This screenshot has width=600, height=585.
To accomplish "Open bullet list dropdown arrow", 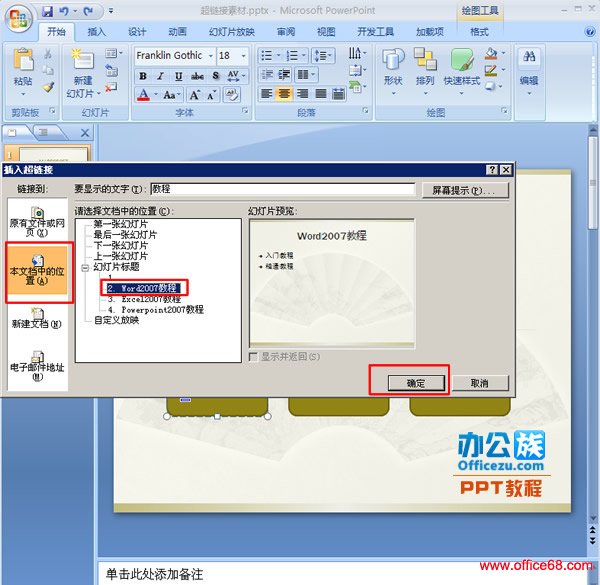I will 278,56.
